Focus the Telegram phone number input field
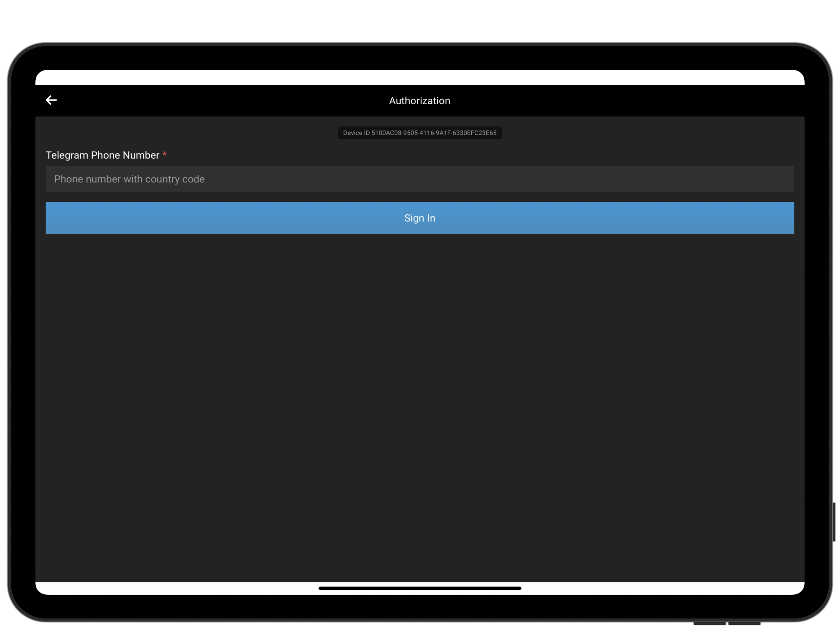Viewport: 840px width, 630px height. pyautogui.click(x=420, y=179)
